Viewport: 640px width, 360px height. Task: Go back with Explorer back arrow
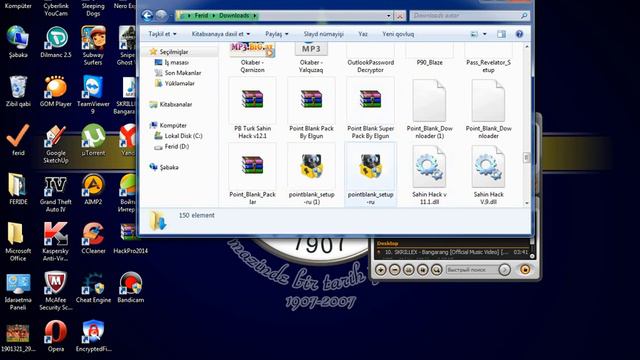click(147, 16)
